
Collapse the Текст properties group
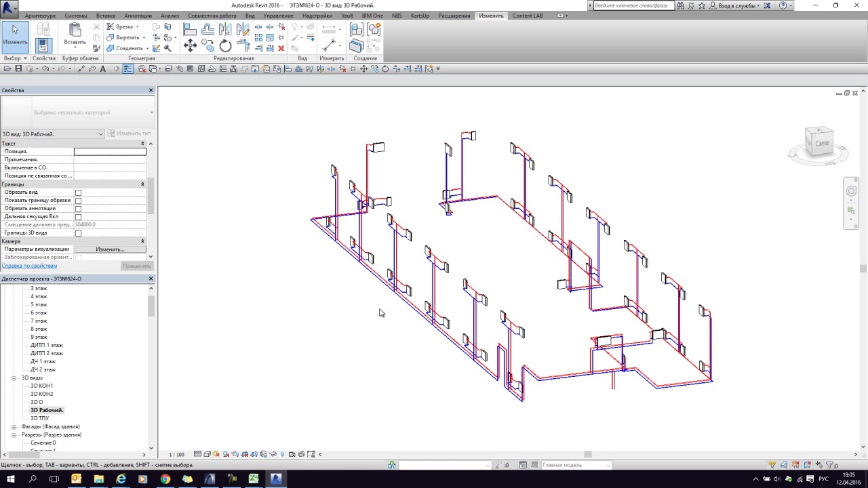142,144
